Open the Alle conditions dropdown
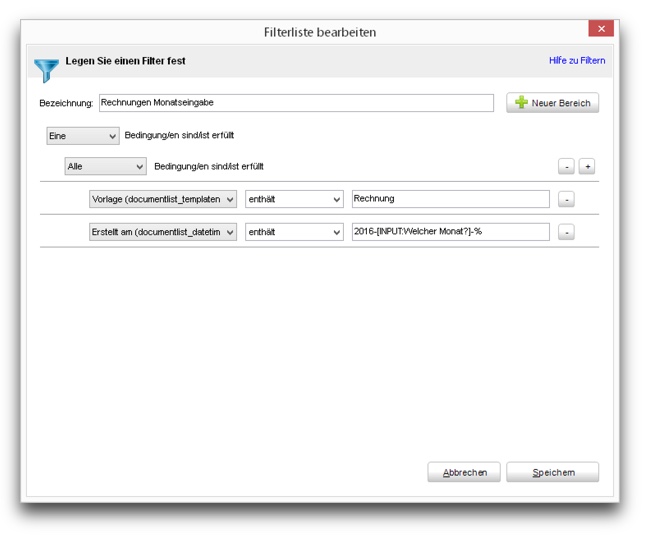 point(105,166)
